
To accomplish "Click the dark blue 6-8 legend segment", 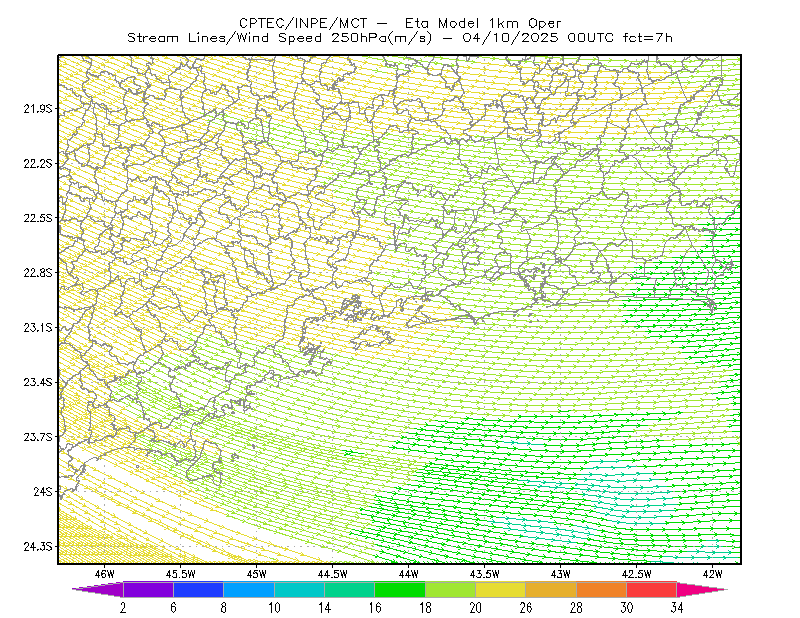I will 198,589.
